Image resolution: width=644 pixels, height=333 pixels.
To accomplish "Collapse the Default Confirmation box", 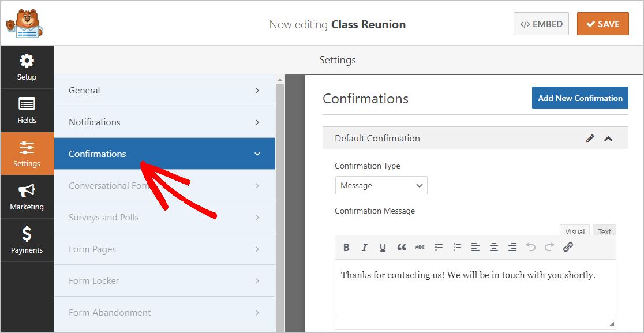I will [608, 139].
